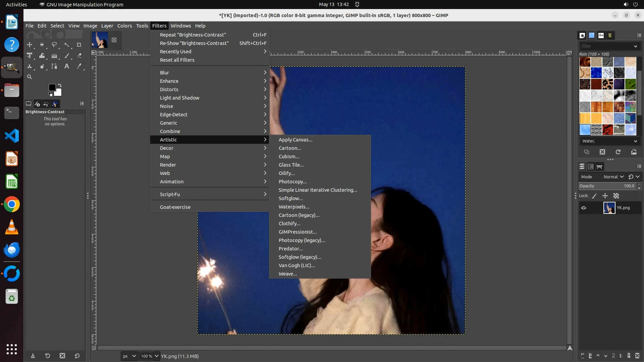
Task: Select the Zoom magnifier tool
Action: tap(30, 77)
